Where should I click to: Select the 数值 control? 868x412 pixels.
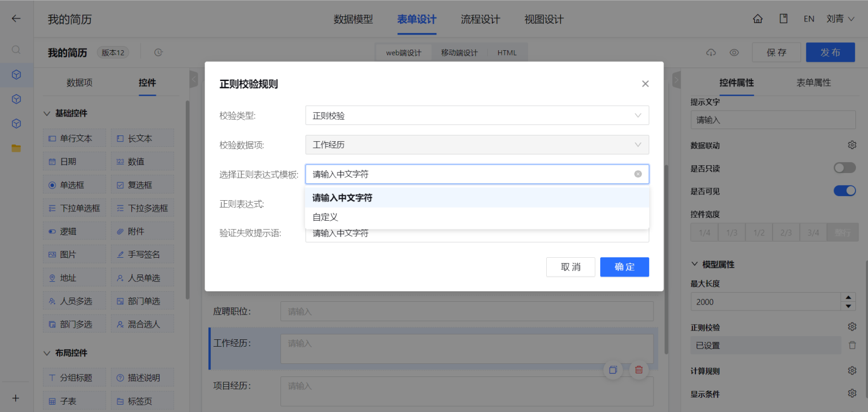[142, 162]
